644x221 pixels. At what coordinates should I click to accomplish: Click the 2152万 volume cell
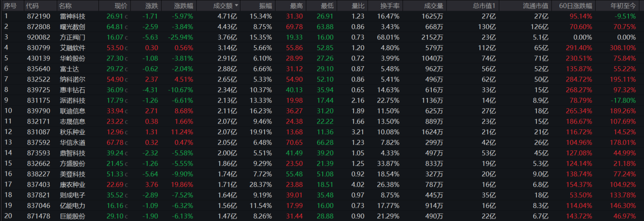click(433, 37)
